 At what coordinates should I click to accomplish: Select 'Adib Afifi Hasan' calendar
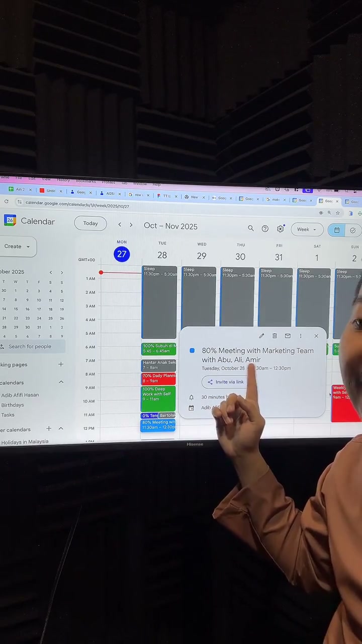20,395
